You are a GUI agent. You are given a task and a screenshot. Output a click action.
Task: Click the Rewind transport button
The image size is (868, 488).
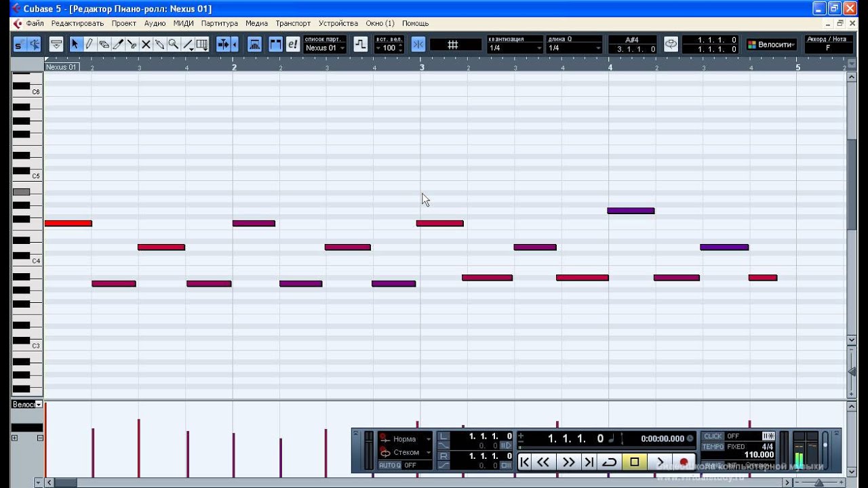(543, 462)
